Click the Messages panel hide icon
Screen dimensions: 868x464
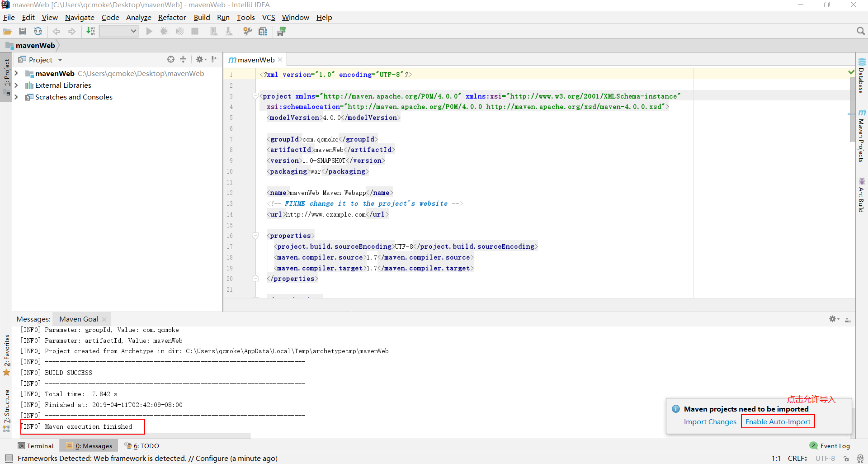tap(848, 319)
